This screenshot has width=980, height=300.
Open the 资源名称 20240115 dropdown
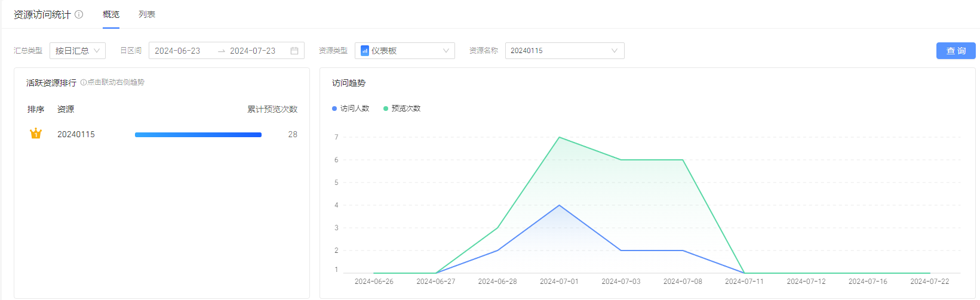(x=564, y=51)
